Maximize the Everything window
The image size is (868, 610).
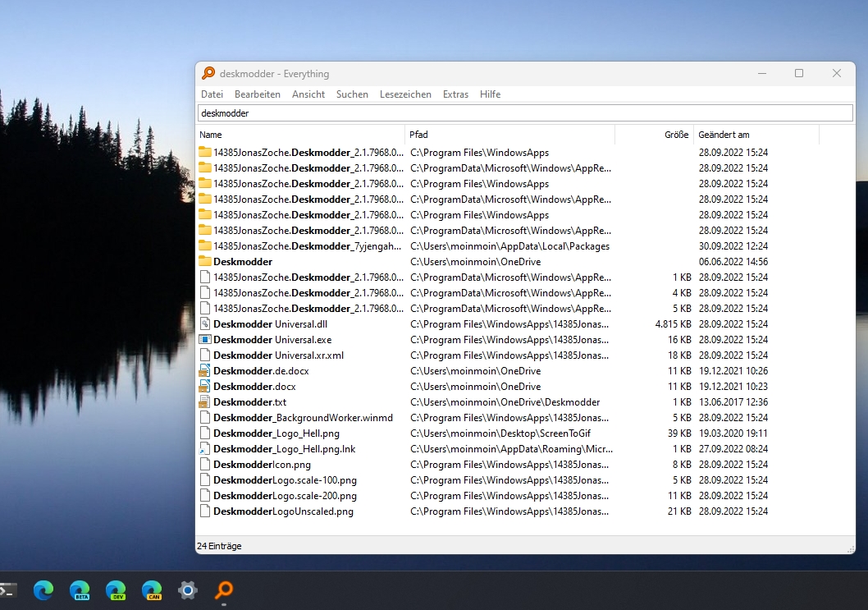coord(799,73)
